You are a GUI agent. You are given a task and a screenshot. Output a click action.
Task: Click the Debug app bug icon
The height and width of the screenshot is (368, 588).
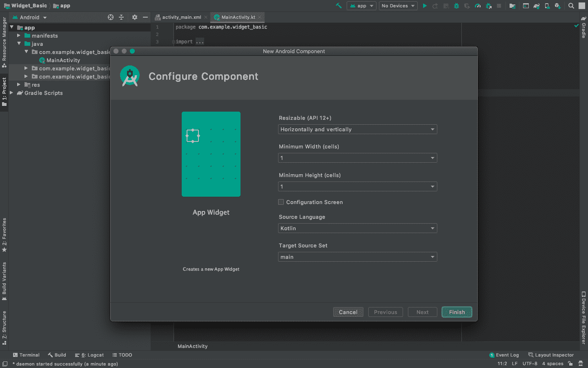457,6
